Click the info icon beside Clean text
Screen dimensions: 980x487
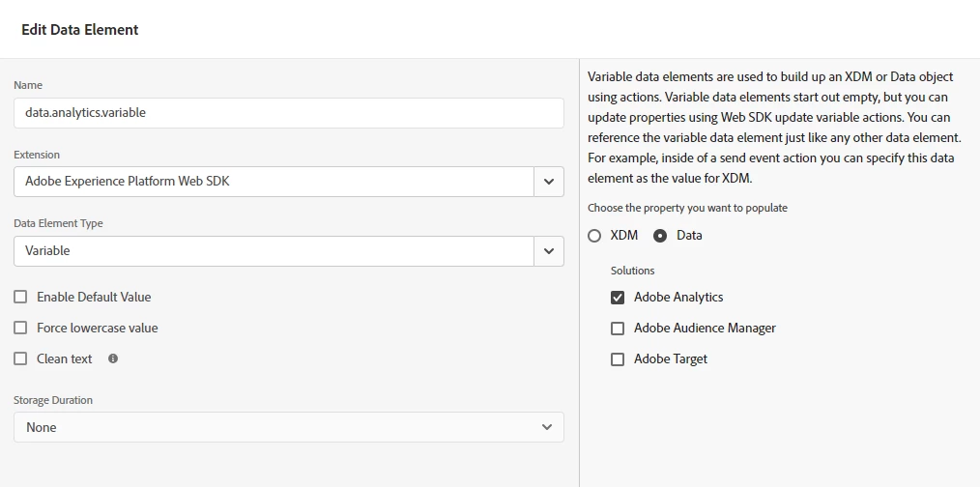113,358
